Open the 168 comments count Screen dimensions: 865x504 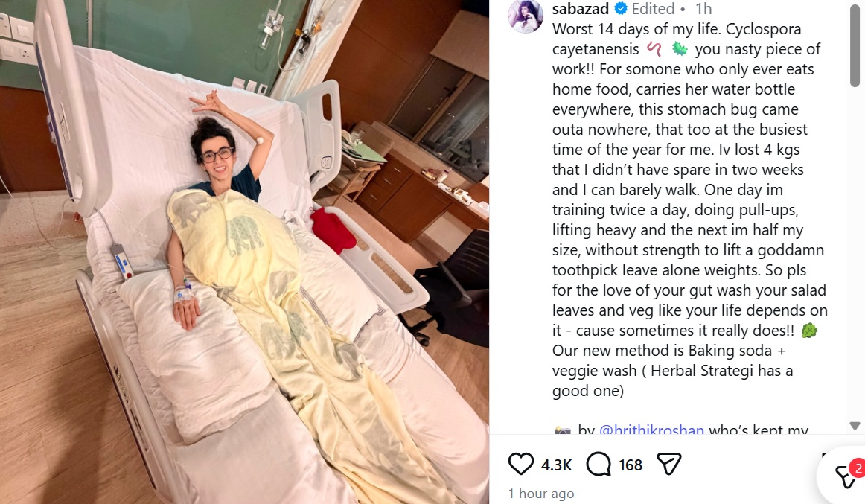coord(631,465)
